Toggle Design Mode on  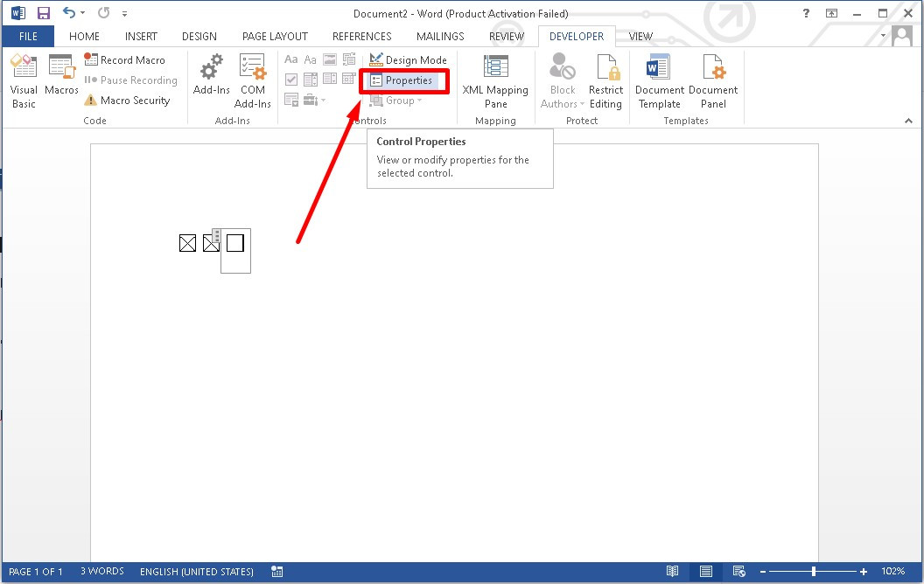[x=408, y=60]
